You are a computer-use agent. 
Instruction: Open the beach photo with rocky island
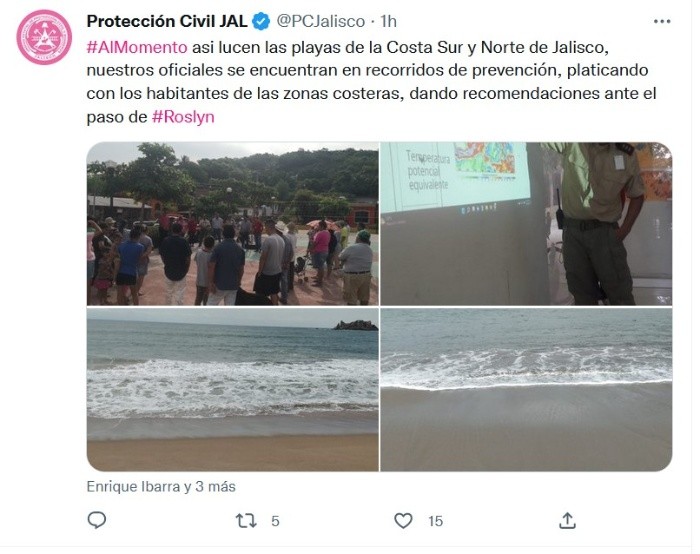[233, 390]
